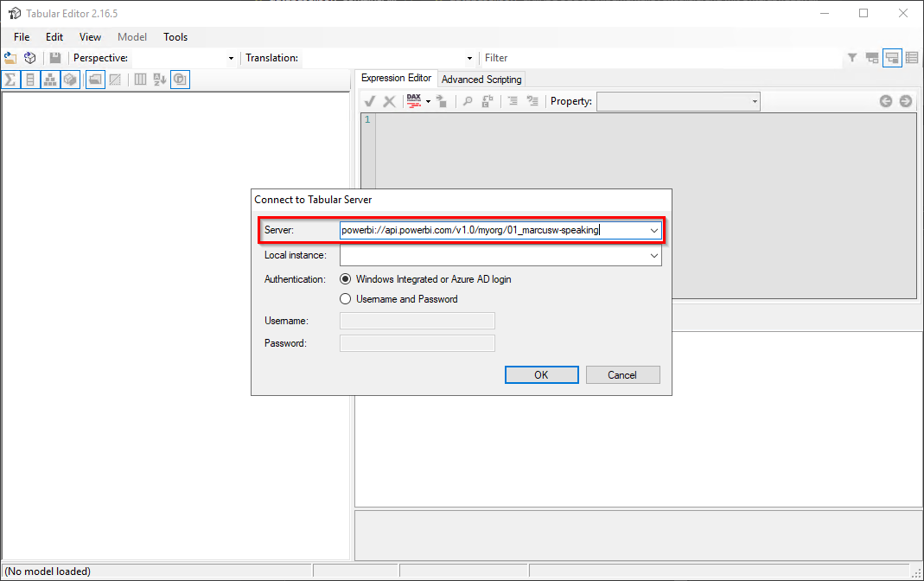Toggle hidden objects icon
The image size is (924, 581).
coord(116,80)
